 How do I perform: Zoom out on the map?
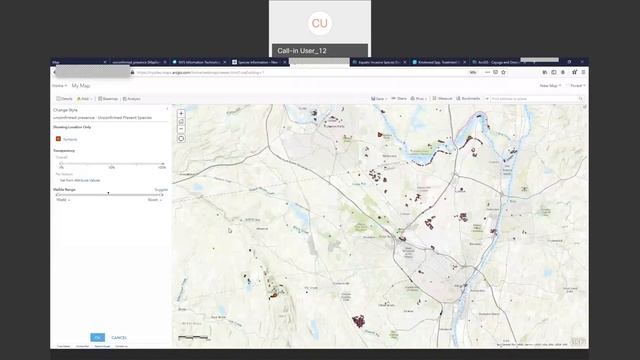click(x=181, y=129)
